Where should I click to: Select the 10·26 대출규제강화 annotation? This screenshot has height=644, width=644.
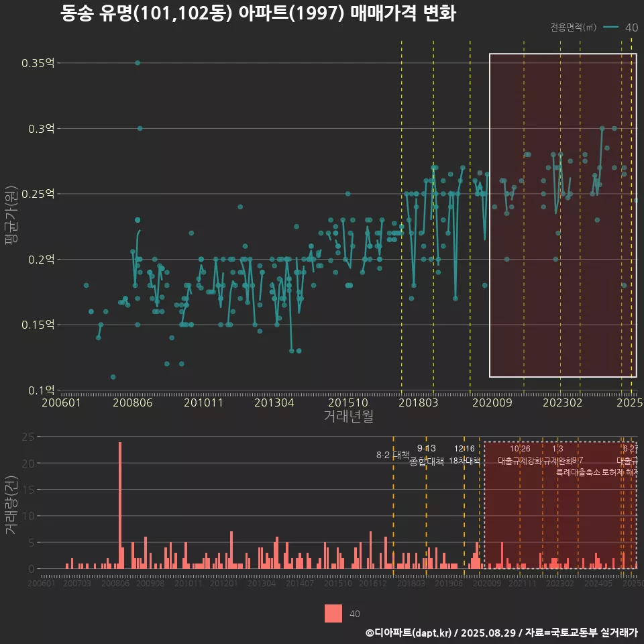(x=520, y=455)
